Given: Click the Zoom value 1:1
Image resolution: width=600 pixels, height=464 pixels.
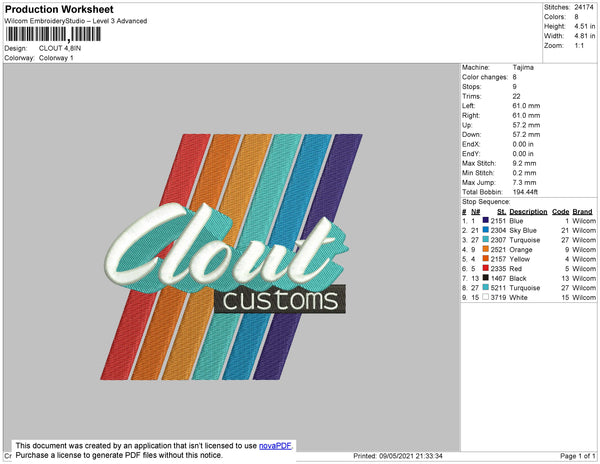Looking at the screenshot, I should coord(579,46).
